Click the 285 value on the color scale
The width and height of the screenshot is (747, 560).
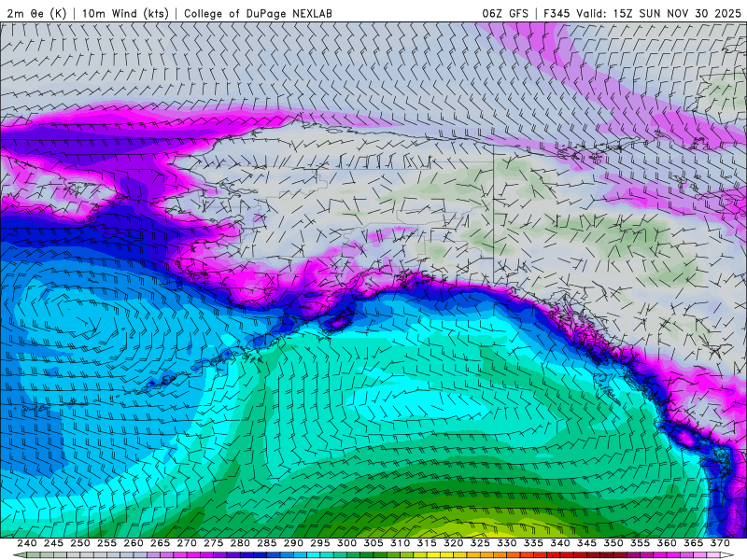tap(267, 543)
